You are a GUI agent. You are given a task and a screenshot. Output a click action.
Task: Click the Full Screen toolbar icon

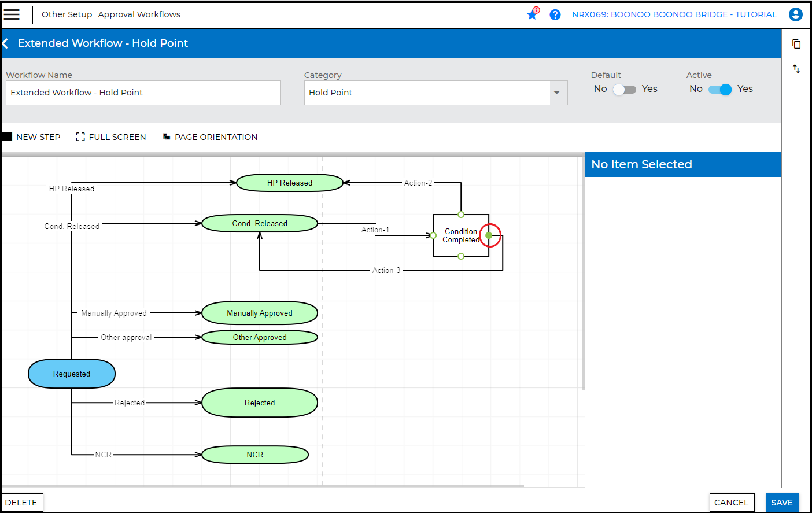pyautogui.click(x=80, y=137)
